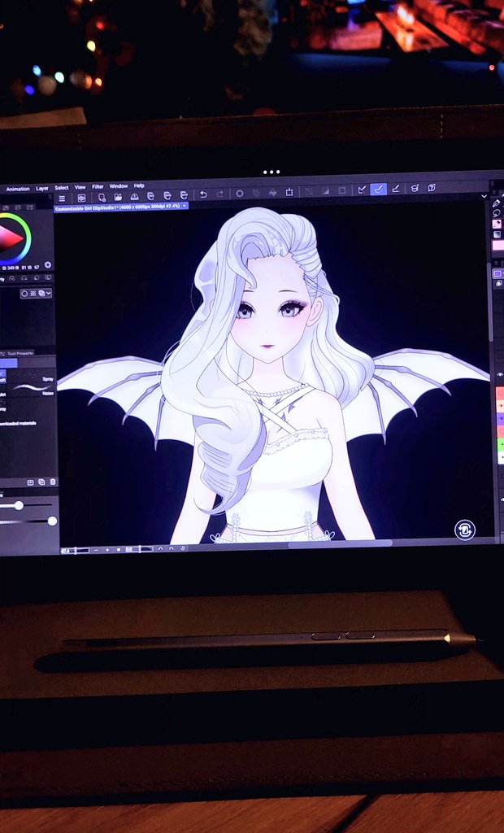Click the Save icon in the command bar
Image resolution: width=504 pixels, height=833 pixels.
pos(134,196)
